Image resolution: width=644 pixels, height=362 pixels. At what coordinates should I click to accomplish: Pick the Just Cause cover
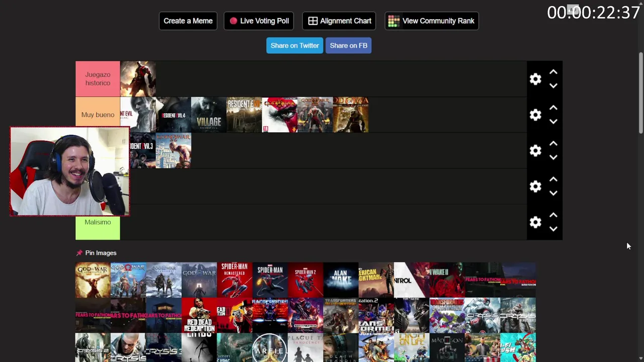coord(376,348)
